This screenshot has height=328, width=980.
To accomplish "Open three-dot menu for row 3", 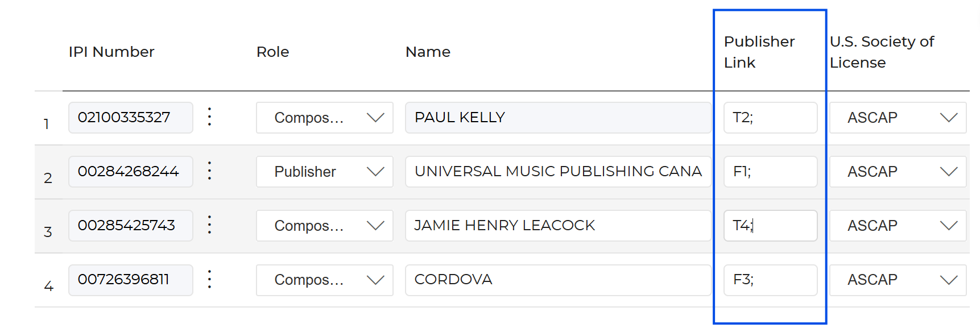I will (209, 225).
